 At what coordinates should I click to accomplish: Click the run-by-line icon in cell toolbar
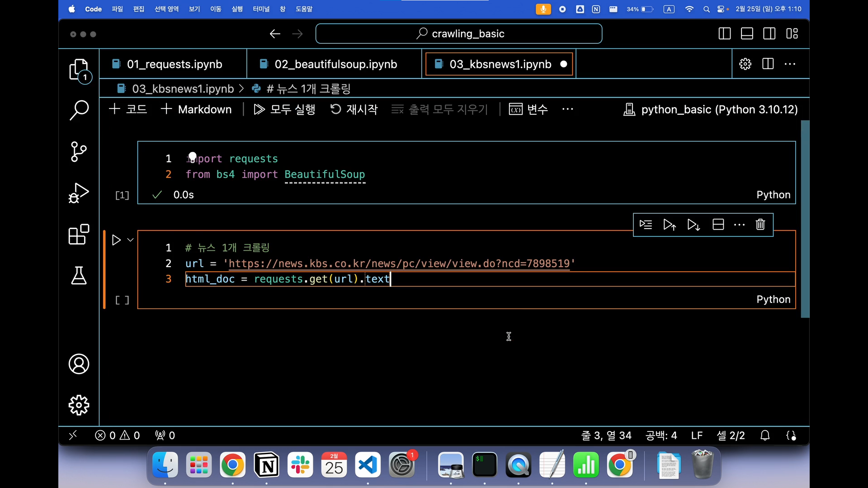click(x=646, y=225)
